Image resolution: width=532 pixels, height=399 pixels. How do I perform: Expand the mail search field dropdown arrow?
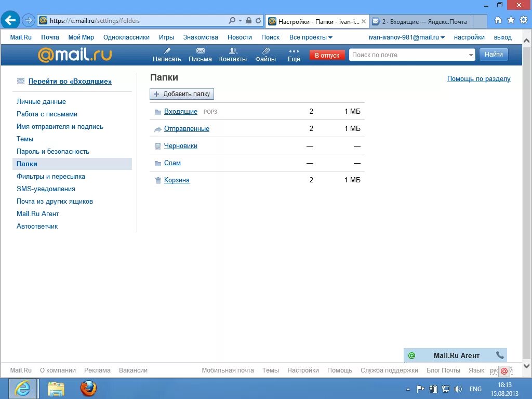[471, 55]
